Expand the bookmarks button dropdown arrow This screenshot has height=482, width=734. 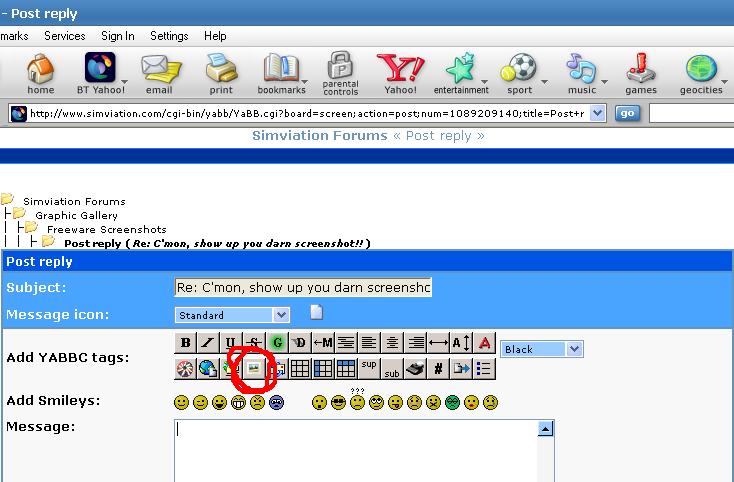(x=304, y=82)
